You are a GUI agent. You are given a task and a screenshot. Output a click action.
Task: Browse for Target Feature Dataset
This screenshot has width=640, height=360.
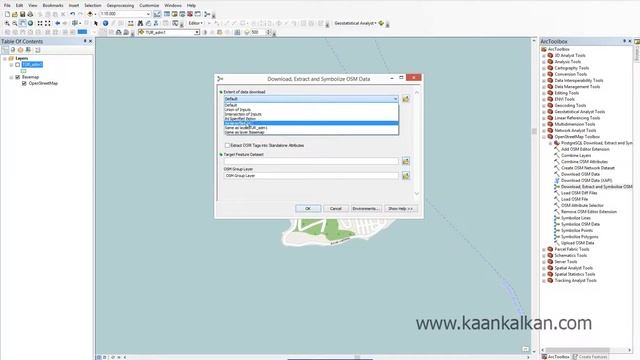405,161
